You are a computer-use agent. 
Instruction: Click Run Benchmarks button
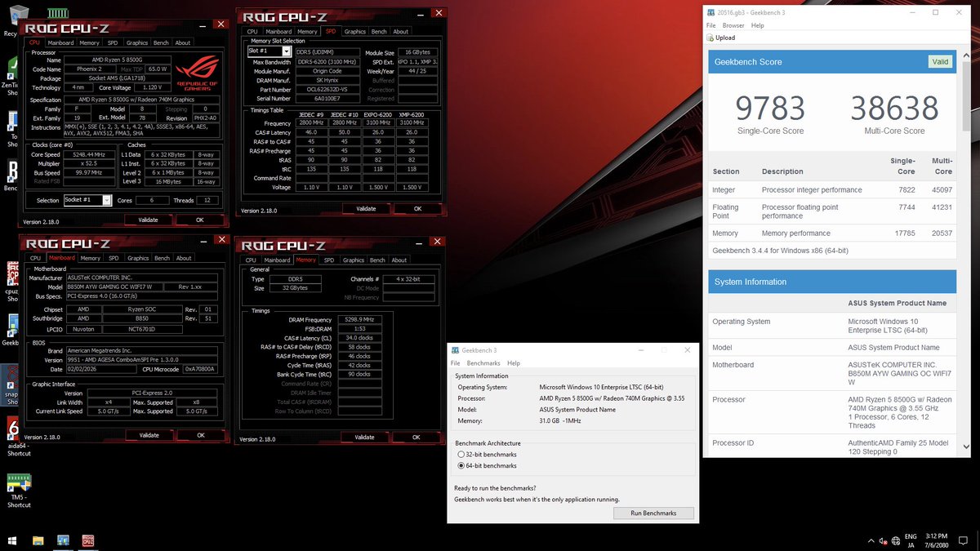(x=653, y=513)
